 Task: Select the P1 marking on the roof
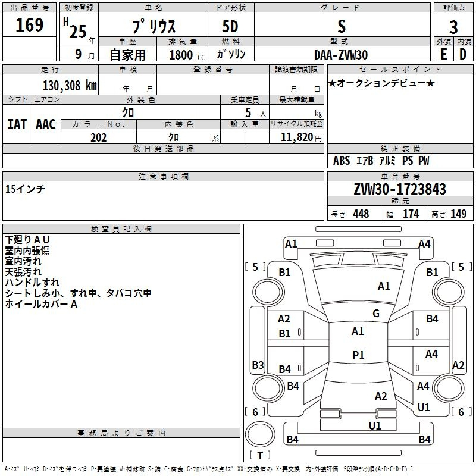click(x=358, y=355)
